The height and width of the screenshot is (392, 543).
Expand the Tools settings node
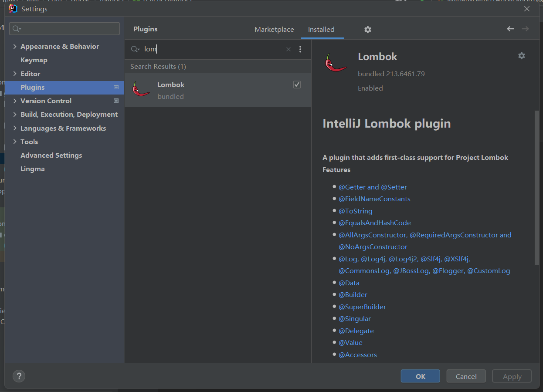(15, 142)
